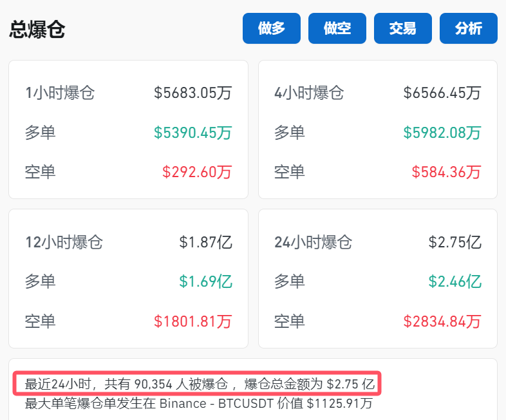This screenshot has height=420, width=506.
Task: Click the $5683.05万 one-hour total
Action: (x=192, y=93)
